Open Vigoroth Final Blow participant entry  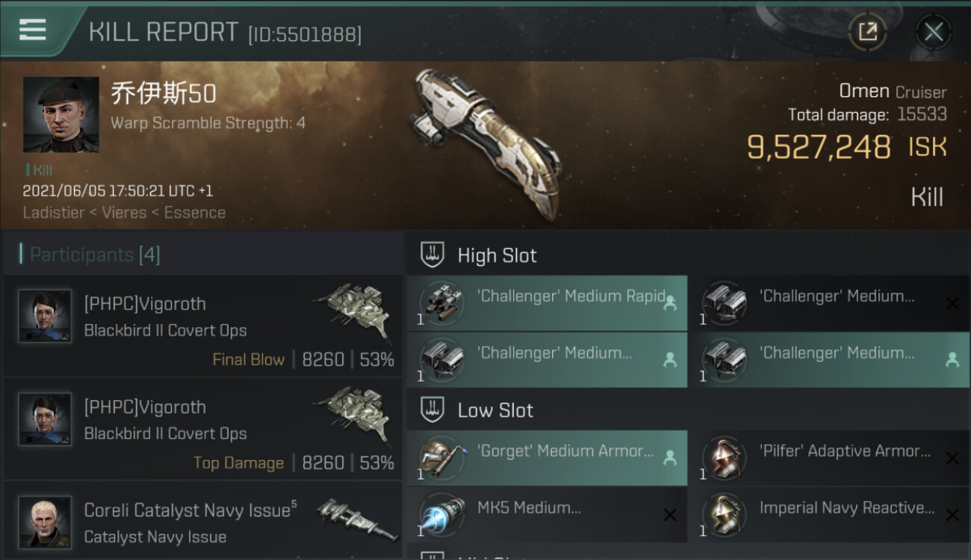pos(202,327)
